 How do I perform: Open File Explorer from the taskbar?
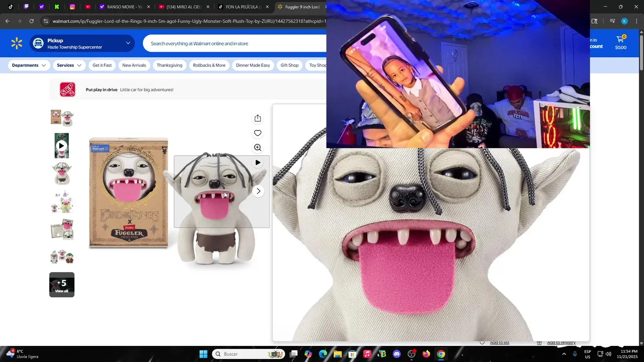coord(338,354)
